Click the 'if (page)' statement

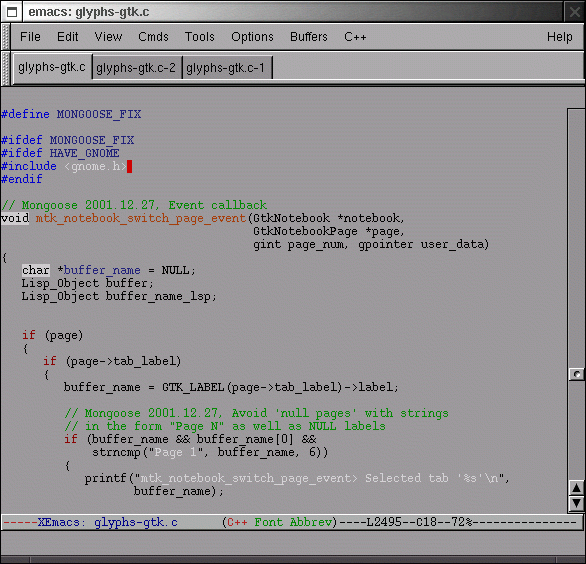pos(52,335)
